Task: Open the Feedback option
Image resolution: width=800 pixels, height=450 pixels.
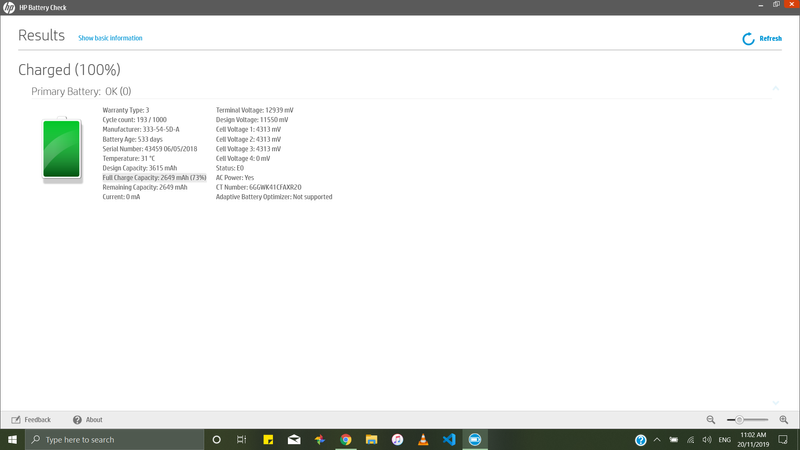Action: click(31, 420)
